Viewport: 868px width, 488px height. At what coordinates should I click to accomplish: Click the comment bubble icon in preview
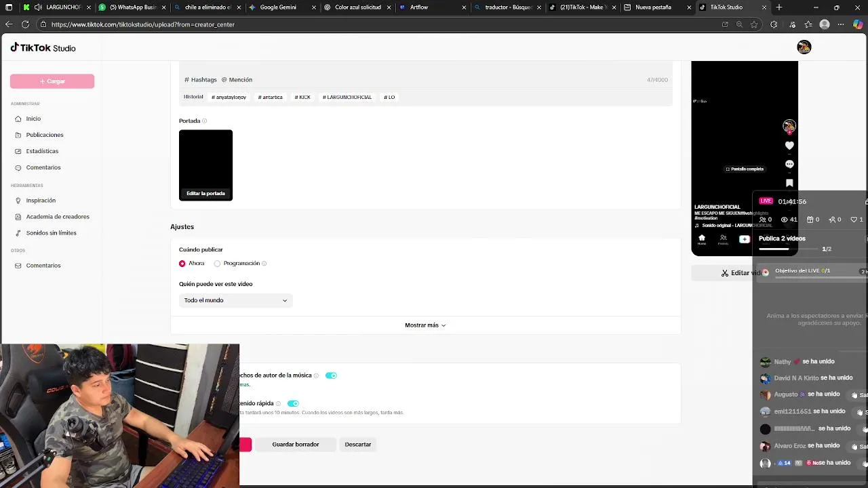(x=789, y=164)
